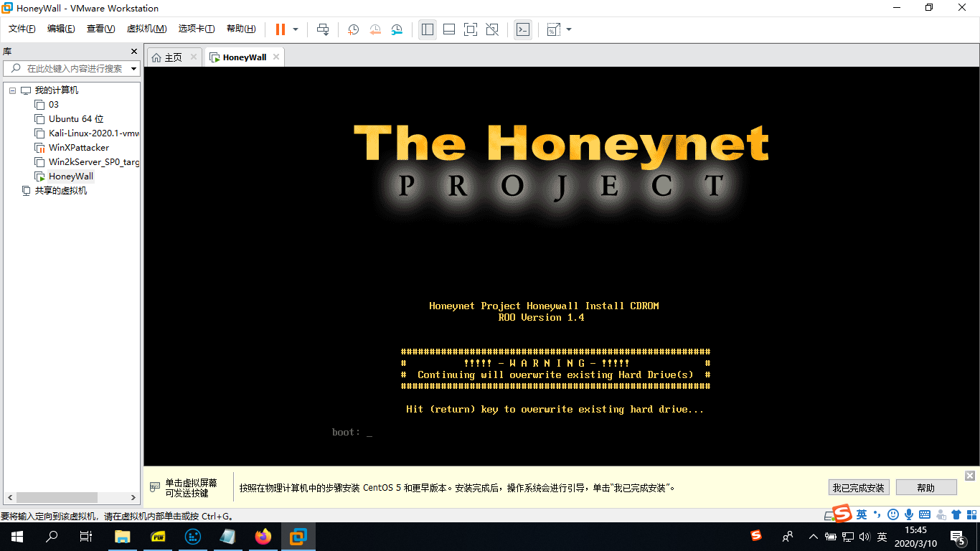Select 我的计算机 in the library tree

pyautogui.click(x=57, y=90)
